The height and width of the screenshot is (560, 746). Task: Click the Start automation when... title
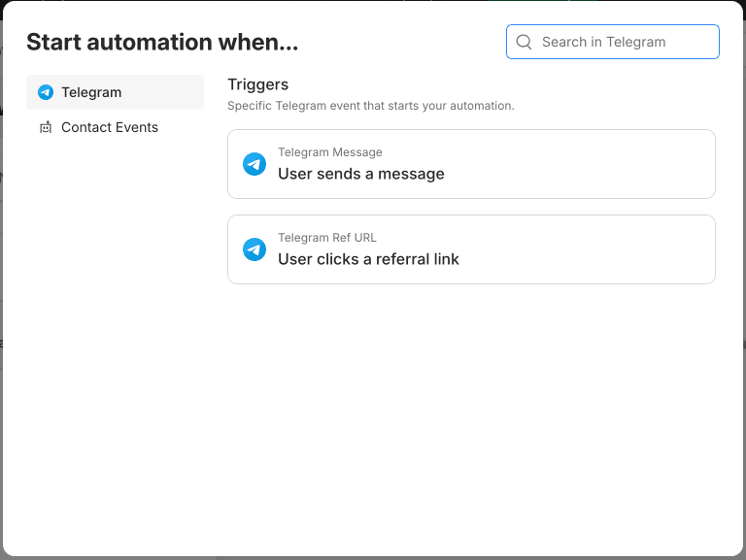[162, 42]
